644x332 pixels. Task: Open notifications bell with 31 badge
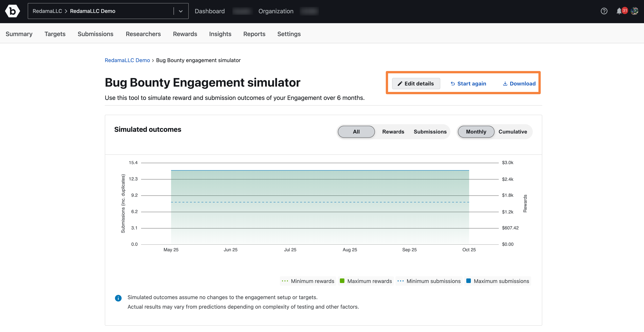point(622,11)
